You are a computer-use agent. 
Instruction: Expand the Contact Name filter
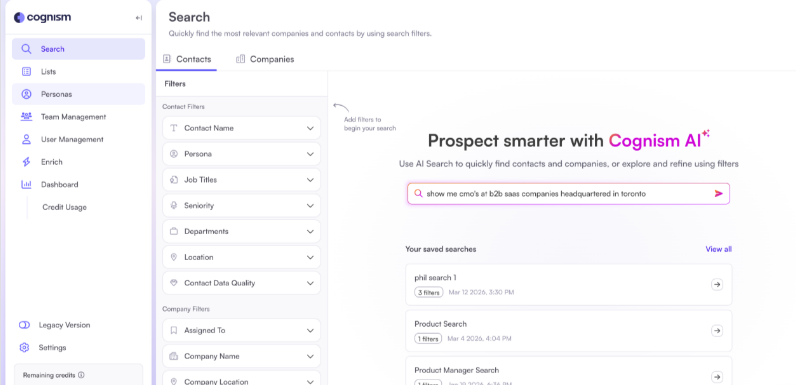tap(242, 128)
